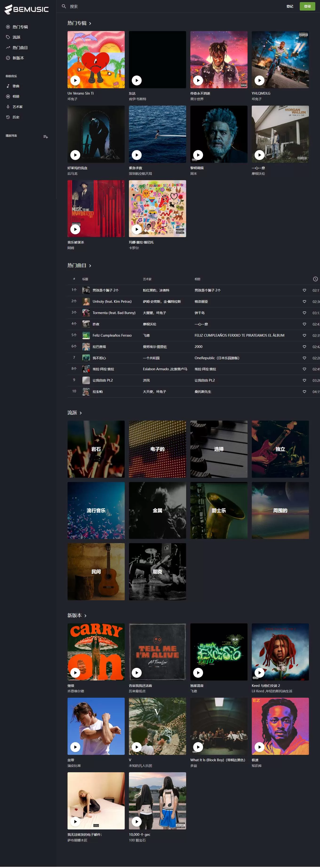Open 流派 in the sidebar
This screenshot has width=320, height=868.
click(x=16, y=37)
